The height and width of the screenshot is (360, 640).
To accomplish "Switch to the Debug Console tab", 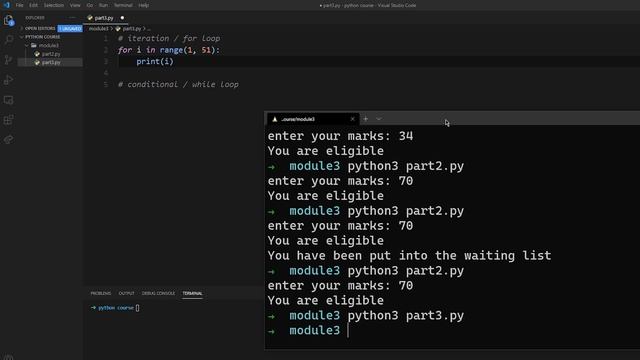I will 158,293.
